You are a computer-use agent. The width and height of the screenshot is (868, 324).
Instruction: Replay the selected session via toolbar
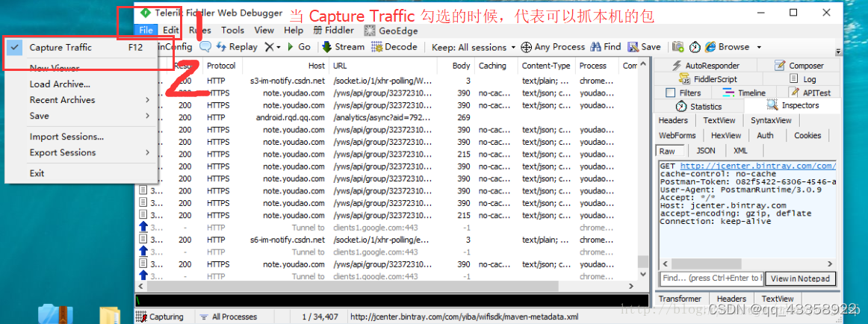click(x=236, y=47)
